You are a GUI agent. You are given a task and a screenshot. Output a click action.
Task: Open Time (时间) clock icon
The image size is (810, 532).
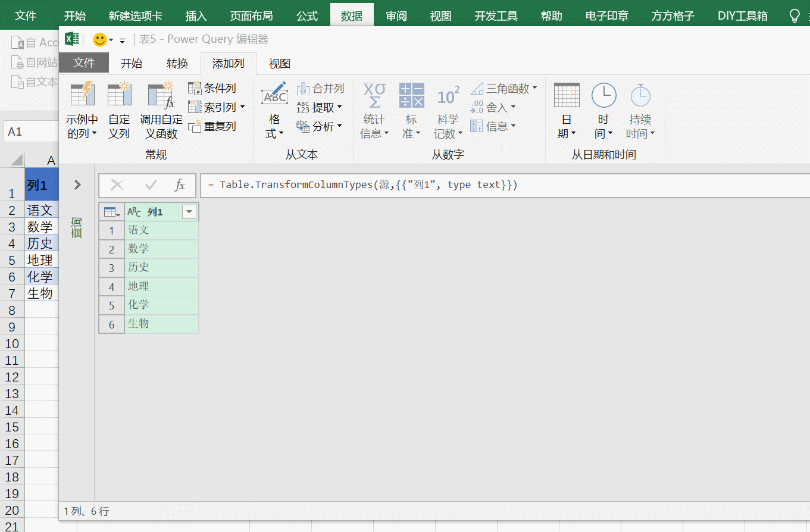[603, 95]
